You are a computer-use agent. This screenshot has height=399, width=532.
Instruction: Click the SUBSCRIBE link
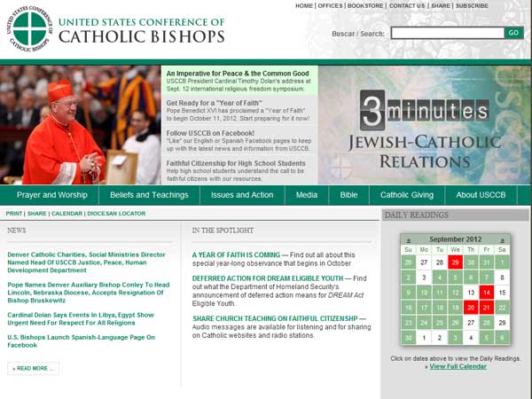(x=472, y=6)
